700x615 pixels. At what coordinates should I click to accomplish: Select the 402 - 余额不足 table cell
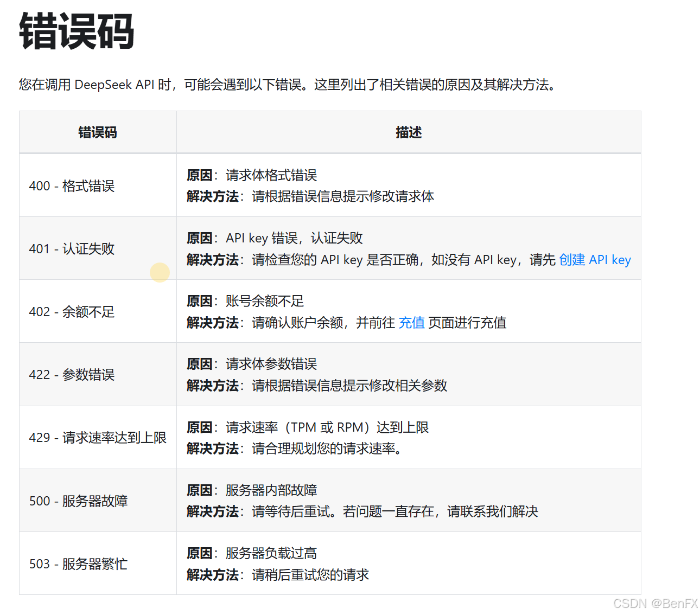point(71,312)
